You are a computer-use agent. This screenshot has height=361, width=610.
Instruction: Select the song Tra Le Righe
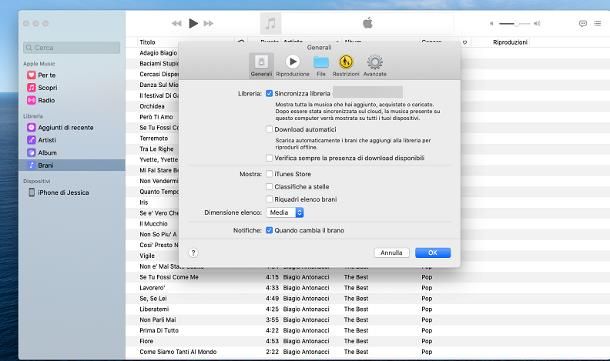coord(156,149)
